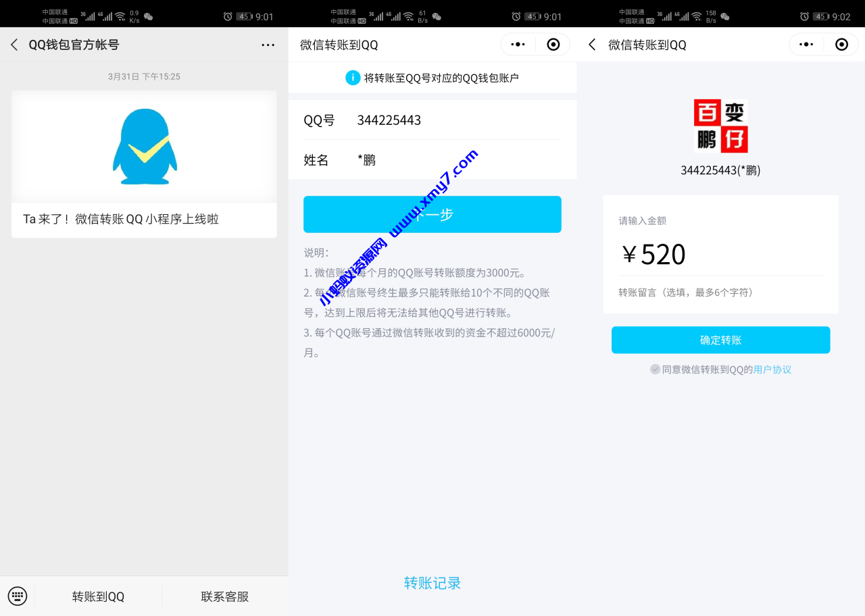Tap the keyboard icon at bottom left
Image resolution: width=865 pixels, height=616 pixels.
click(17, 596)
